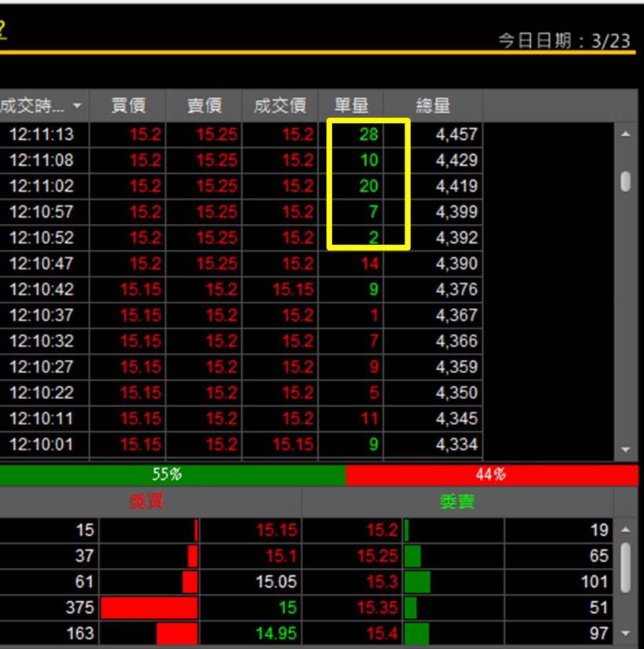This screenshot has width=644, height=649.
Task: Click total volume 4,390
Action: tap(456, 263)
